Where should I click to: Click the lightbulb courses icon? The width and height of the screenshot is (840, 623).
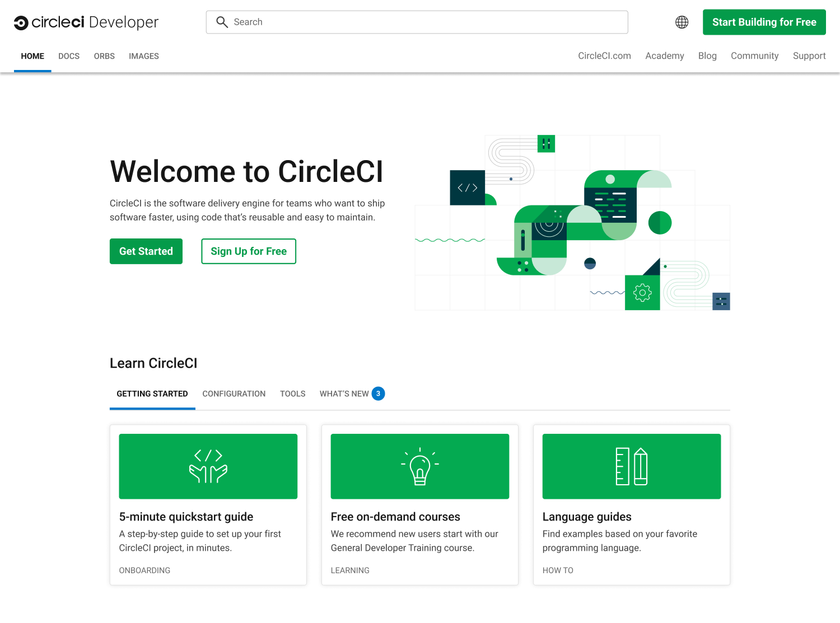click(x=420, y=466)
